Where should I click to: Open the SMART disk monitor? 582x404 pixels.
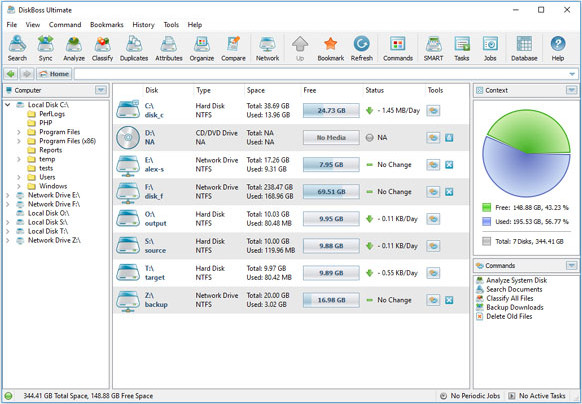point(433,48)
